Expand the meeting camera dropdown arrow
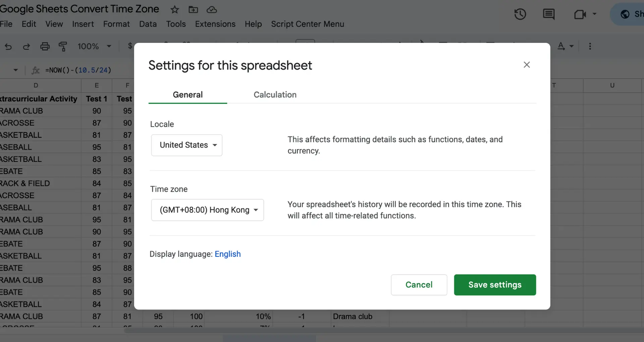 (594, 14)
